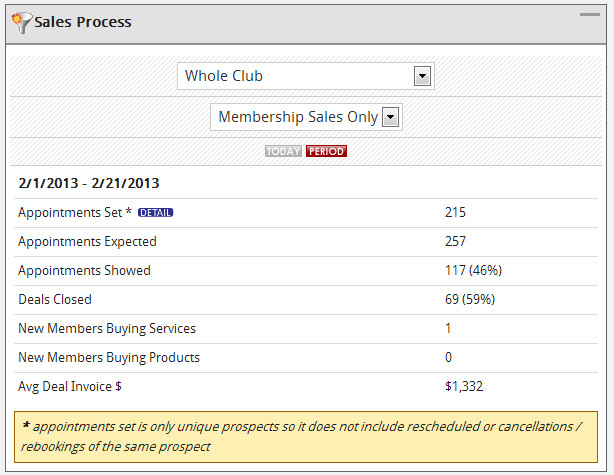Select the $1,332 average invoice value

[464, 386]
